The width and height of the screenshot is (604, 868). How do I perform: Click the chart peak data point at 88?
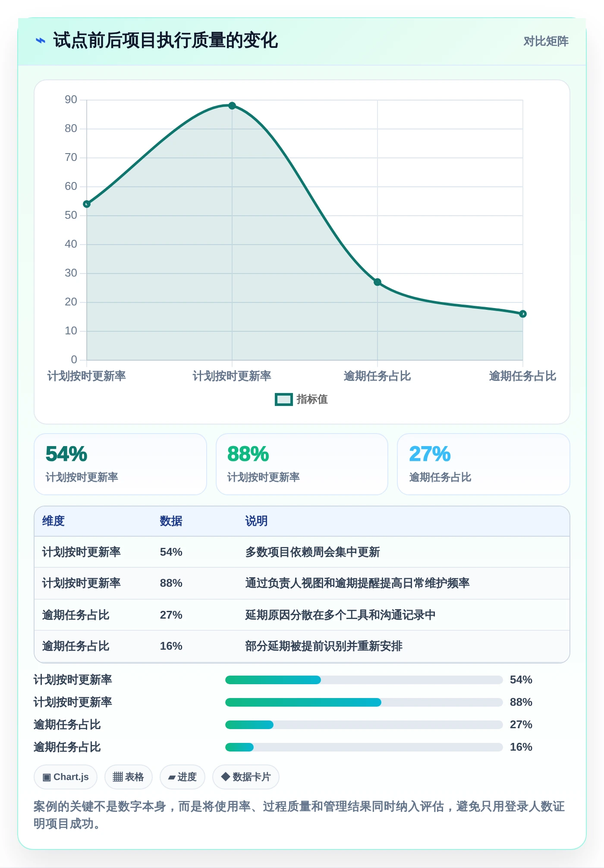232,106
